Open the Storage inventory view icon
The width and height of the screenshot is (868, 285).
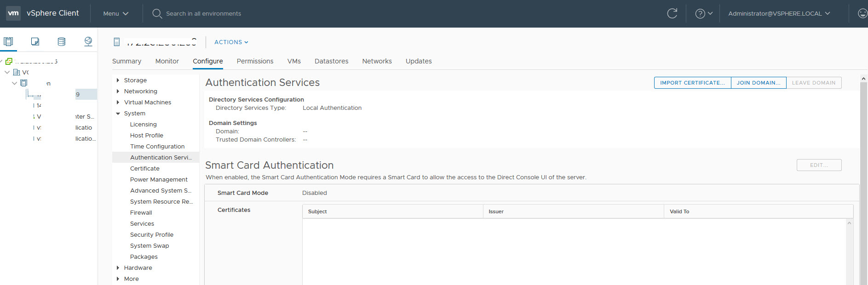coord(62,42)
